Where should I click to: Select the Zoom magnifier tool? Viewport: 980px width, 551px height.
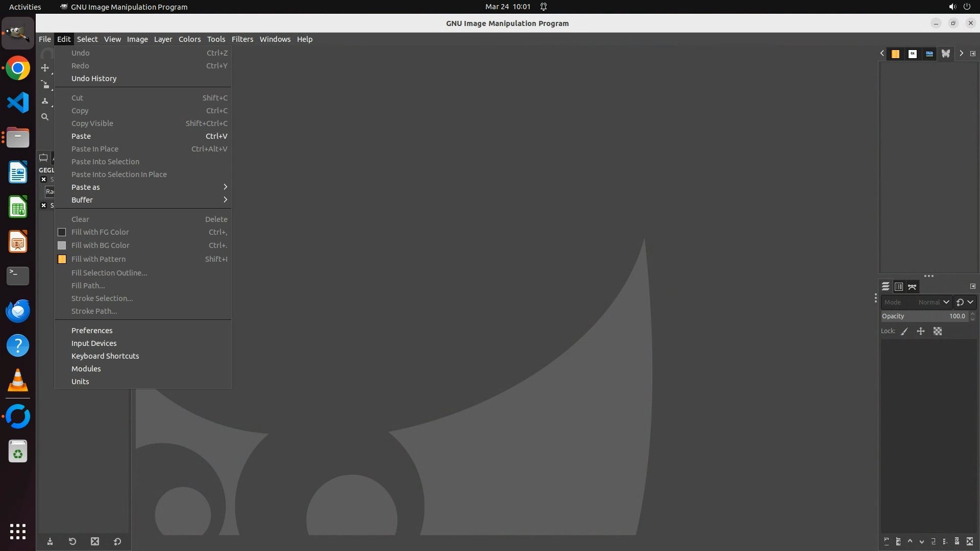coord(45,117)
